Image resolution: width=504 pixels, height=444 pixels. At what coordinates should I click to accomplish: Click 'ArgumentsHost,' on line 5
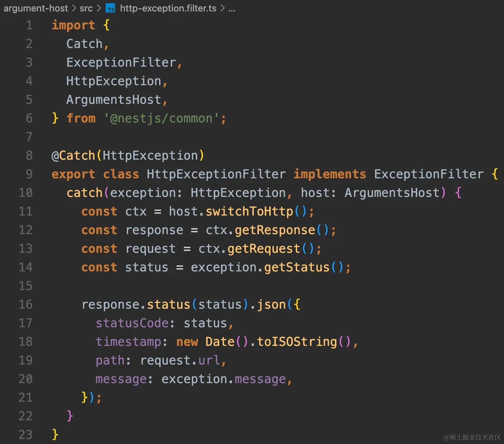click(x=117, y=100)
